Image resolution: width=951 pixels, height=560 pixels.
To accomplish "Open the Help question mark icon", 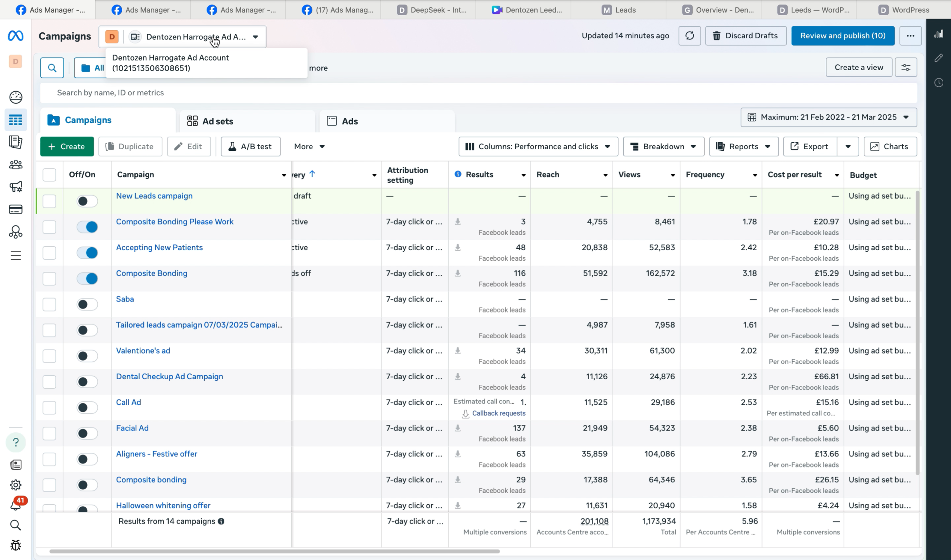I will [16, 442].
